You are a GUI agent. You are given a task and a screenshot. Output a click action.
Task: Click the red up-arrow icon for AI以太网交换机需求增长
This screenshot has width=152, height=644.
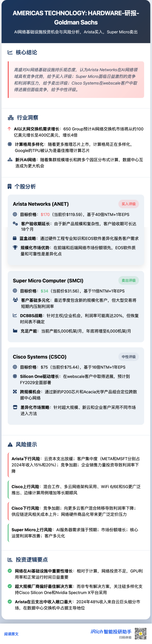pyautogui.click(x=9, y=129)
